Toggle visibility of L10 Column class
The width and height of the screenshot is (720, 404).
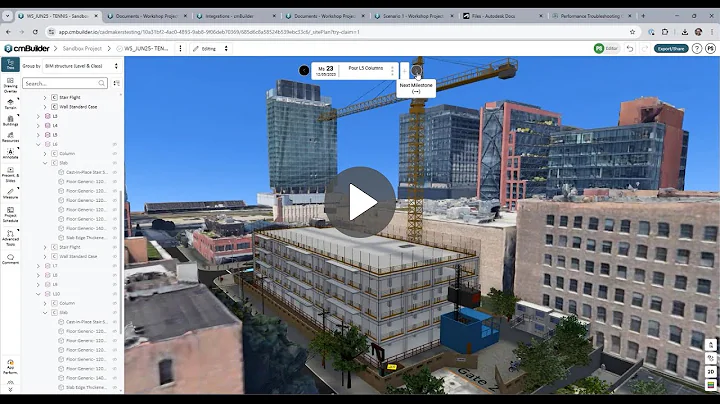pos(115,303)
